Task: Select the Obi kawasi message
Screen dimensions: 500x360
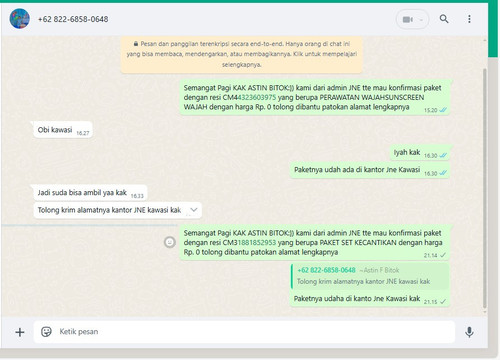Action: pyautogui.click(x=63, y=130)
